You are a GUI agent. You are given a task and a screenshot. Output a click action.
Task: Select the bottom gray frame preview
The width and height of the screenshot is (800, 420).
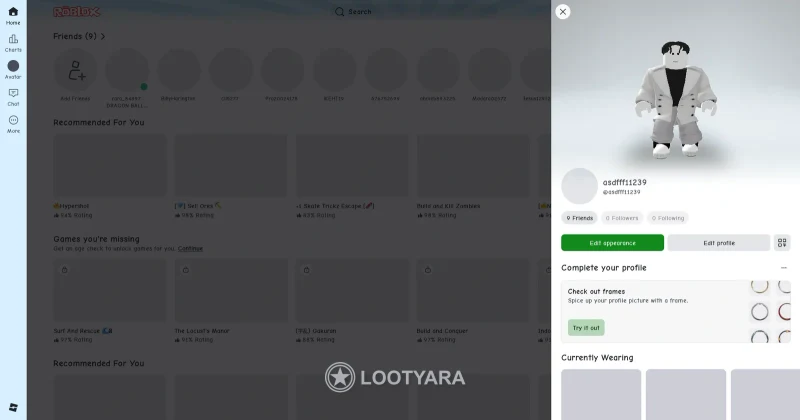click(759, 337)
